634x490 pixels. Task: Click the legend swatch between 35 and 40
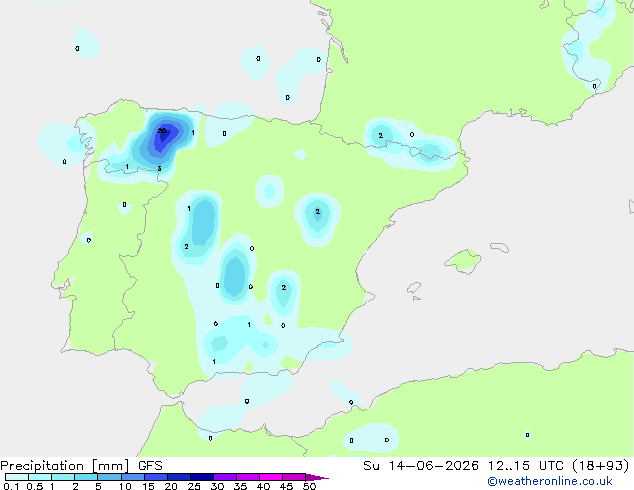pos(248,477)
